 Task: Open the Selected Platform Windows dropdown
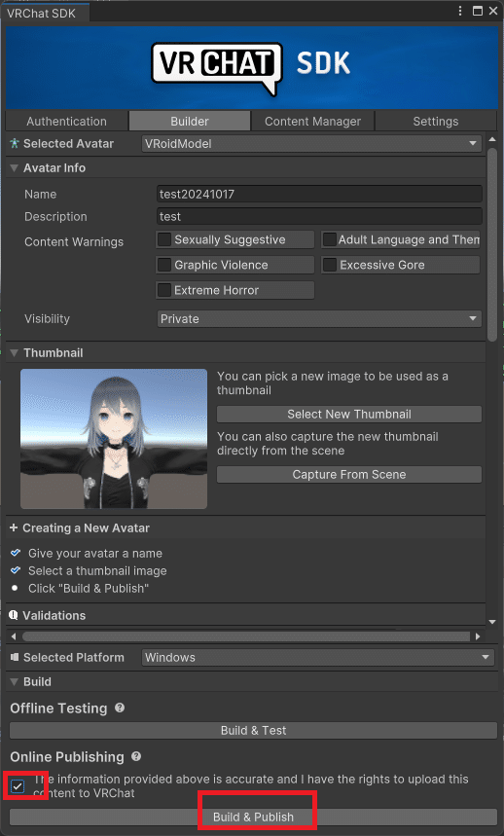point(318,657)
